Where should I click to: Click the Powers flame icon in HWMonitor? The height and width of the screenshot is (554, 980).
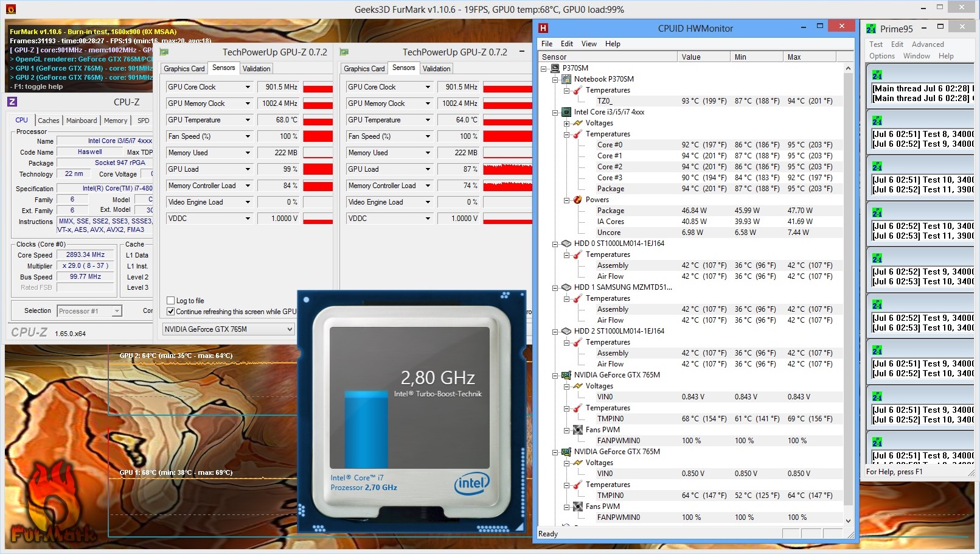coord(578,200)
